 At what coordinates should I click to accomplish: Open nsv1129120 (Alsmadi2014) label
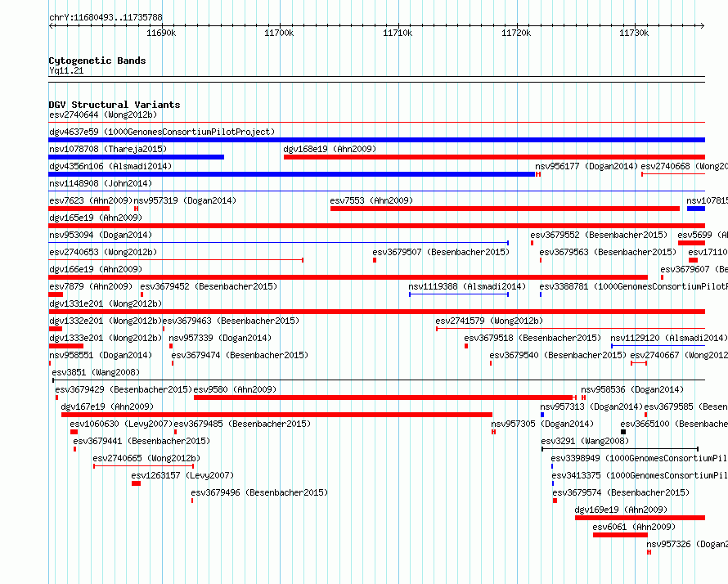(x=669, y=338)
